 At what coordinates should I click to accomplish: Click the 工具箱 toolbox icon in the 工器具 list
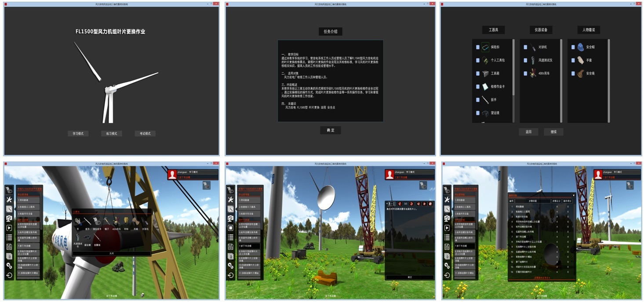tap(485, 74)
